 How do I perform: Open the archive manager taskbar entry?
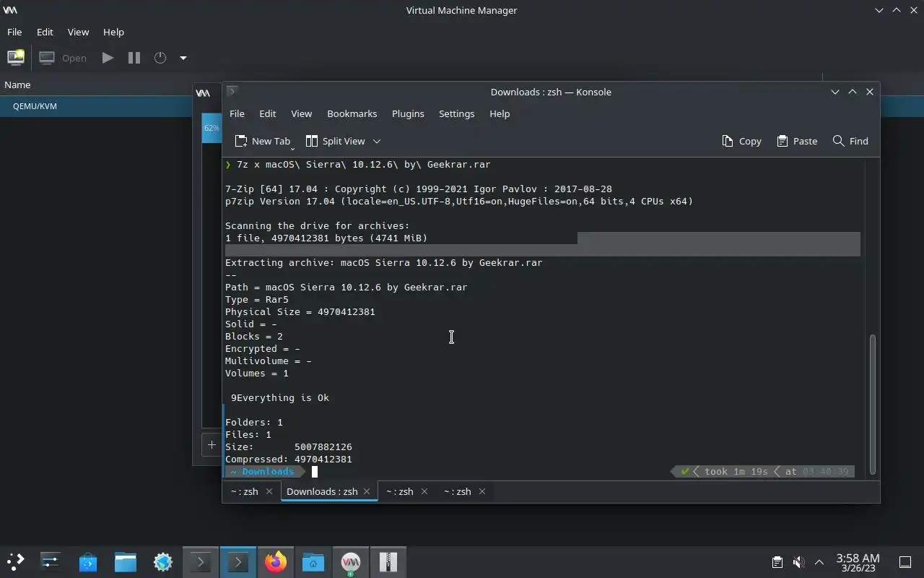(x=388, y=562)
